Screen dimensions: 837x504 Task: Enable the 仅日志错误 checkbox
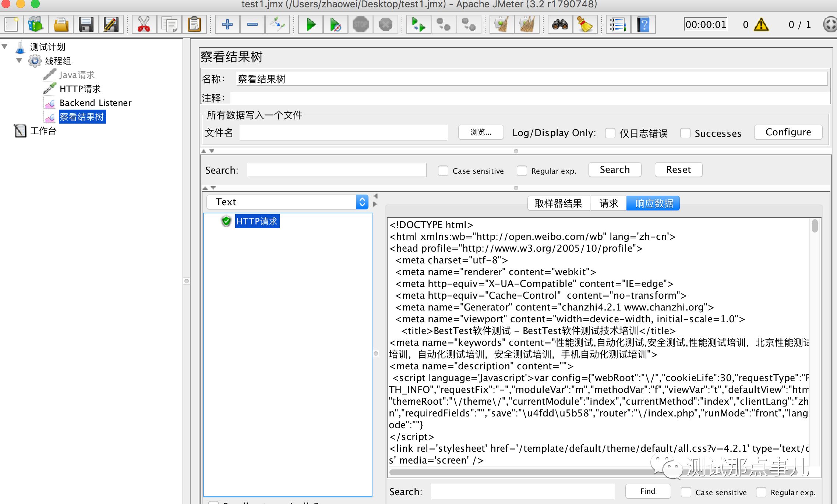click(x=610, y=133)
